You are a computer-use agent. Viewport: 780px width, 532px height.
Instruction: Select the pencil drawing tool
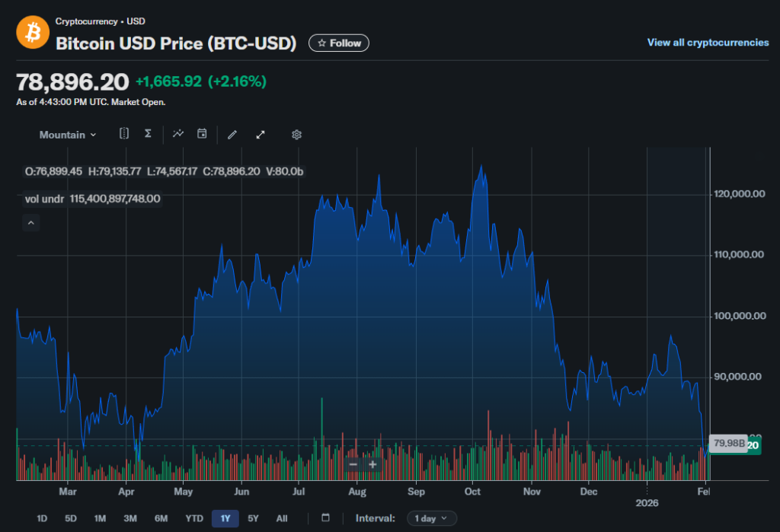pyautogui.click(x=232, y=134)
